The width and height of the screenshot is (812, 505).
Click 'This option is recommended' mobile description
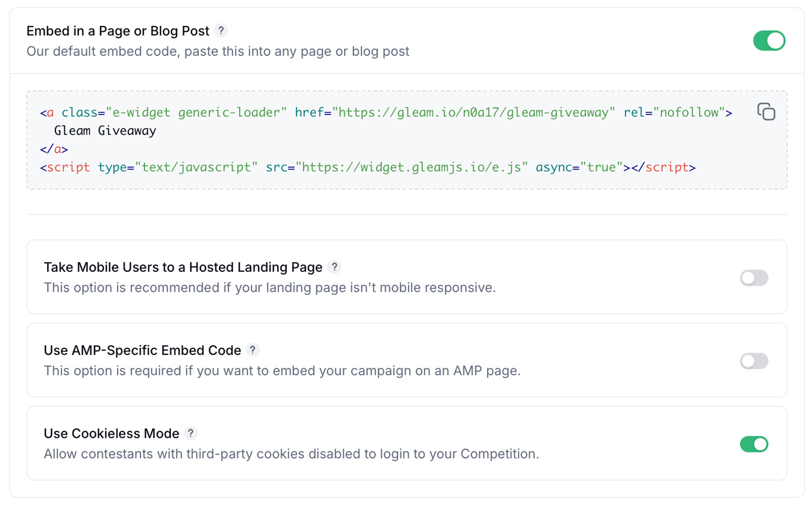pos(270,288)
